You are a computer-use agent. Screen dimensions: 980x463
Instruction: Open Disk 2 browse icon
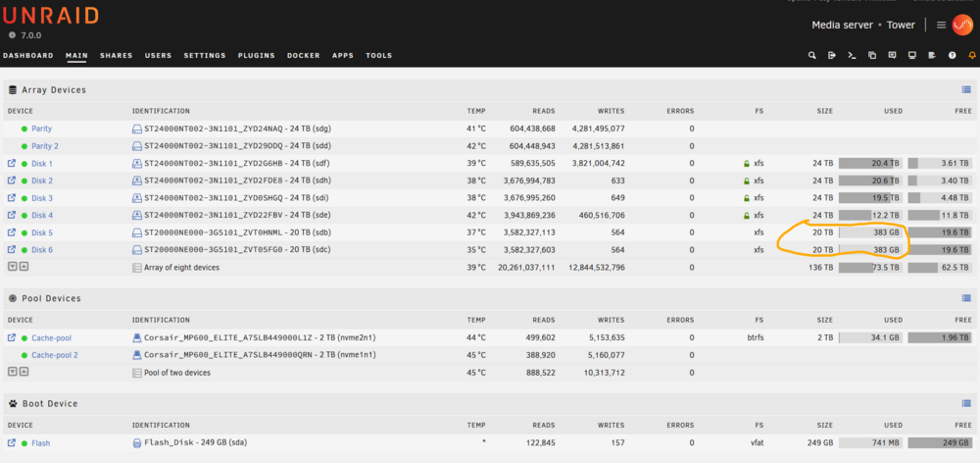[x=11, y=180]
